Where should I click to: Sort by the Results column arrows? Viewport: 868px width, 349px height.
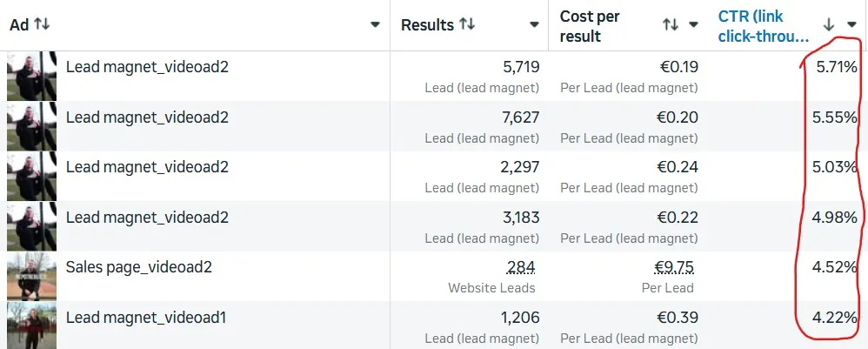point(467,23)
